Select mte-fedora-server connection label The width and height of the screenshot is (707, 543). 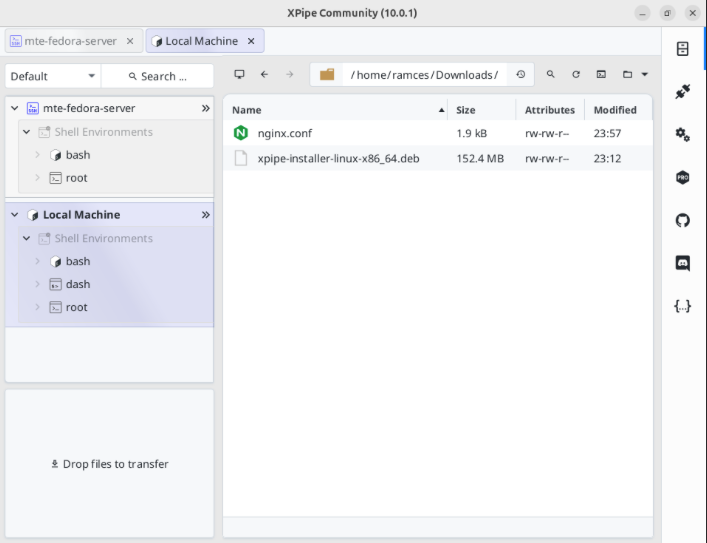click(89, 108)
